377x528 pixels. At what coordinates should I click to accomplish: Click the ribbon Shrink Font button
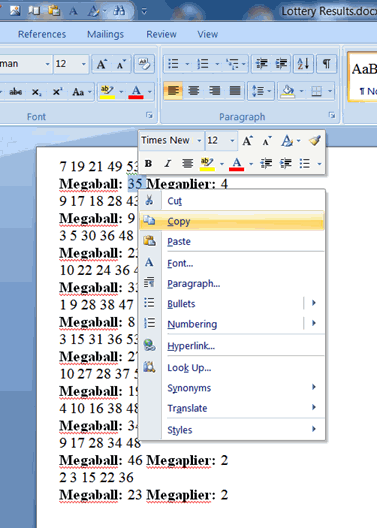121,64
